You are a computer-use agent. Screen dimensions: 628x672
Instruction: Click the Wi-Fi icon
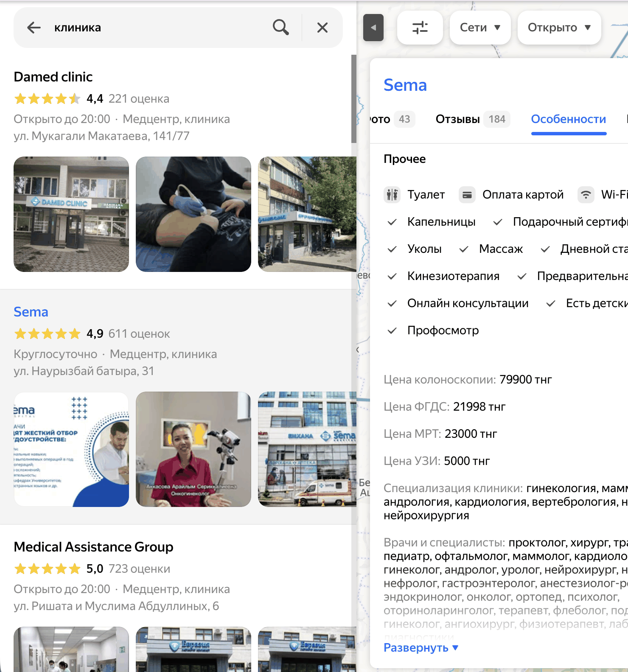point(586,195)
